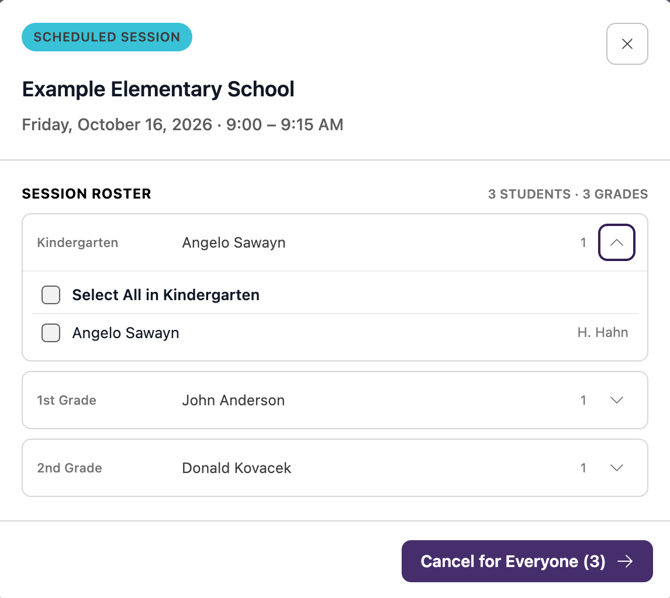The height and width of the screenshot is (598, 670).
Task: Click the Donald Kovacek row name
Action: 236,468
